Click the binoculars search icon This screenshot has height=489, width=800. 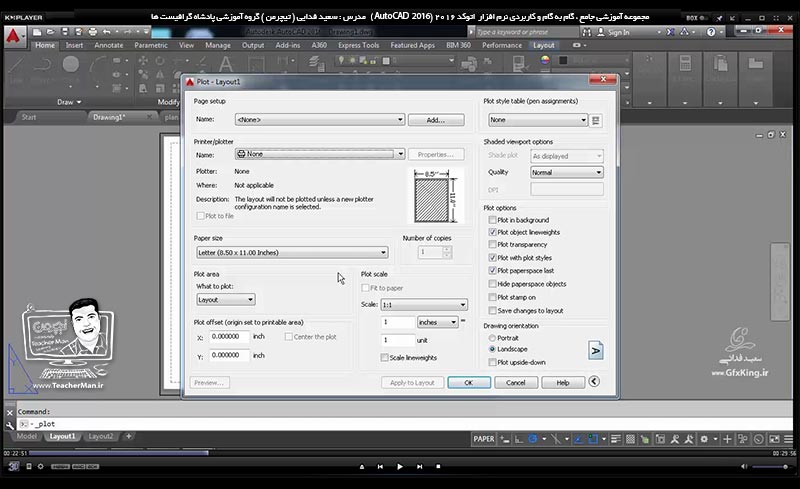point(587,32)
